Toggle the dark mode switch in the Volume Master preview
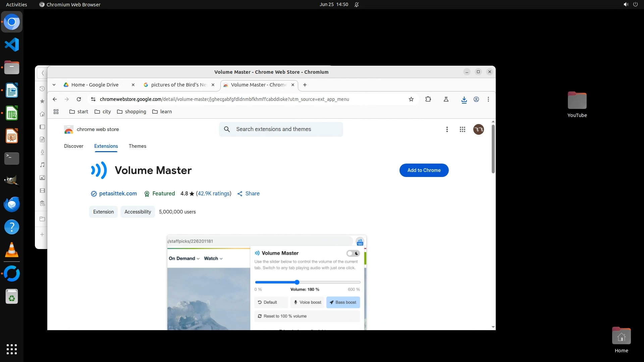Screen dimensions: 644x362 tap(353, 253)
